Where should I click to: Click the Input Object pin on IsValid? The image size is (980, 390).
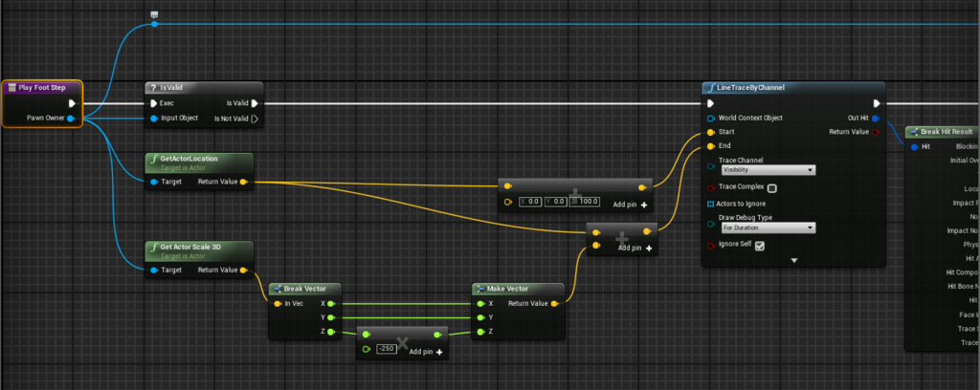click(153, 118)
